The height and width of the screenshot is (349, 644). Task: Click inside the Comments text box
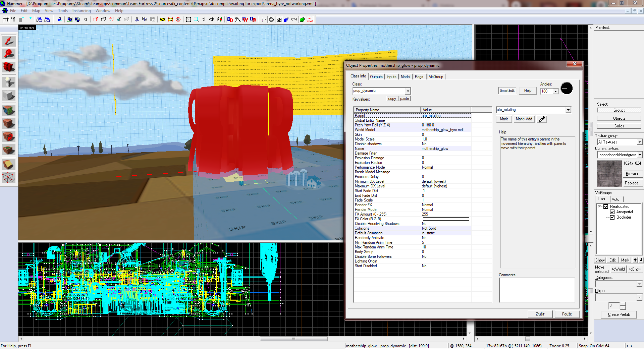(537, 290)
